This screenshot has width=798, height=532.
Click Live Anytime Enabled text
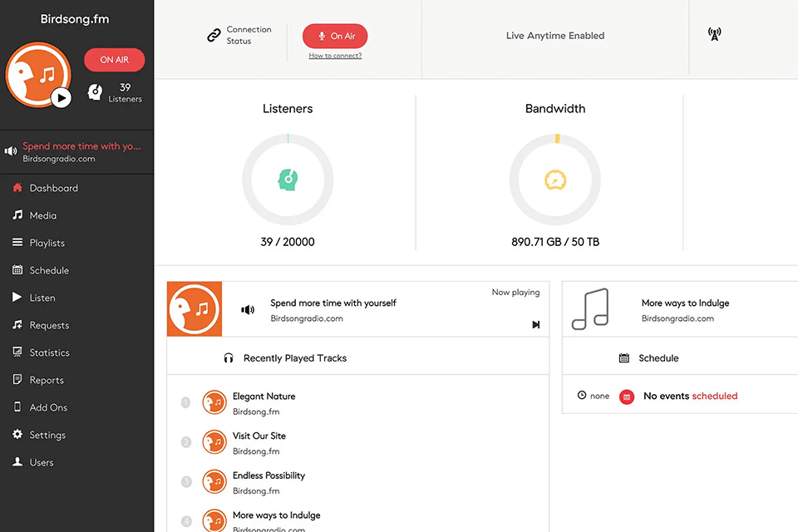tap(555, 36)
